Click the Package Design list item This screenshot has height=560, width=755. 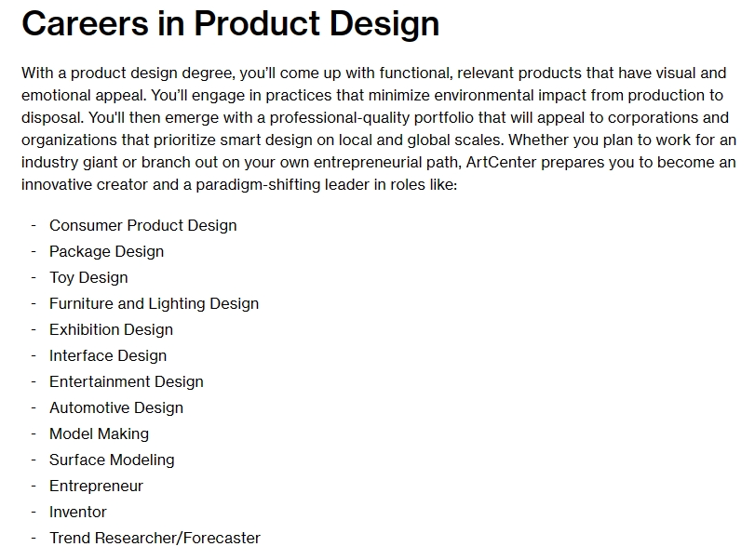pyautogui.click(x=106, y=251)
